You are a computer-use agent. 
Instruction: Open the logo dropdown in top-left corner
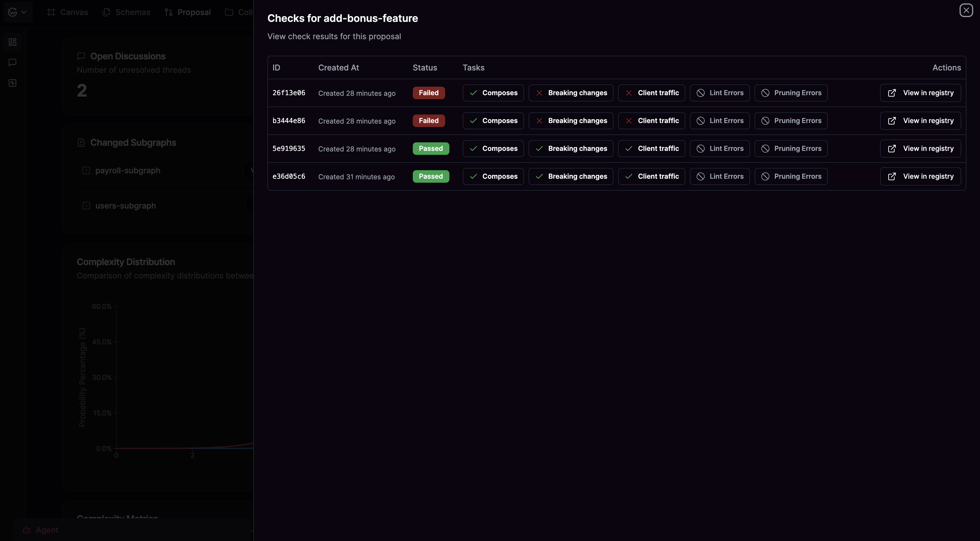click(x=18, y=12)
